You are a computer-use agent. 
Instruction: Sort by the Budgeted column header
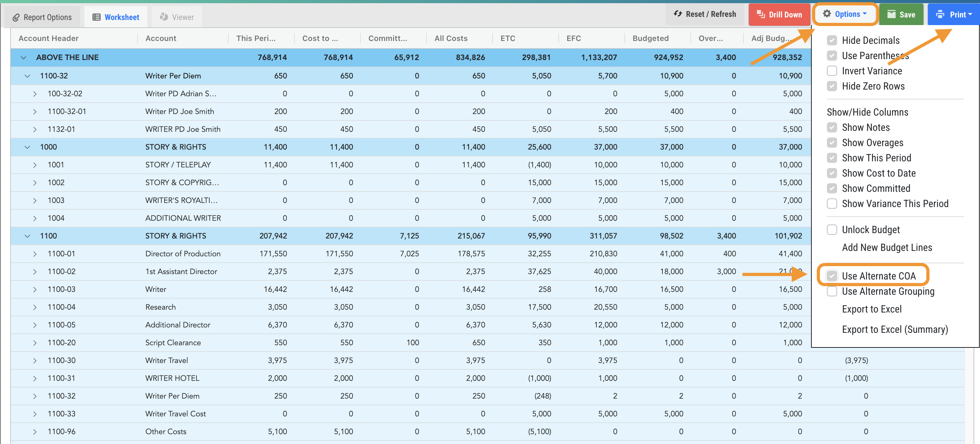click(650, 38)
